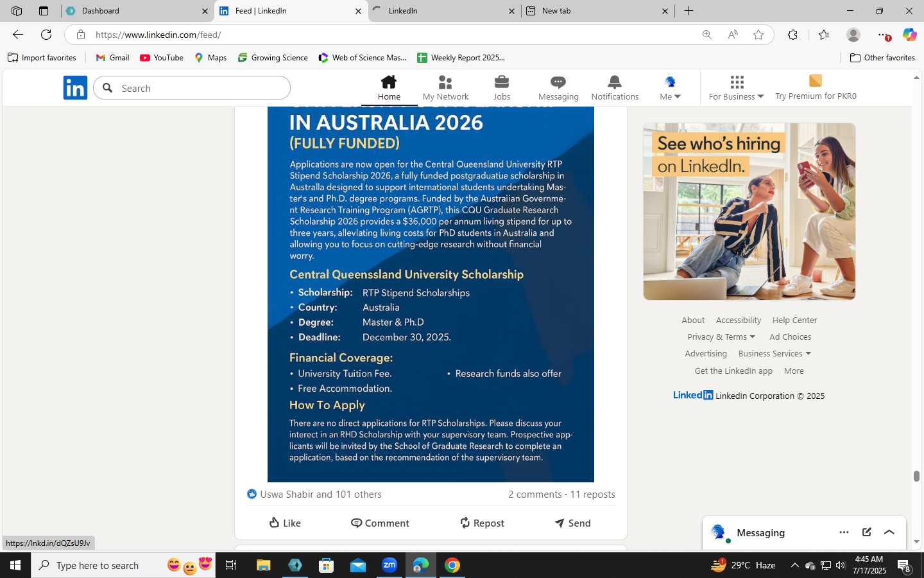Open the Other favorites folder
Screen dimensions: 924x578
click(x=882, y=57)
